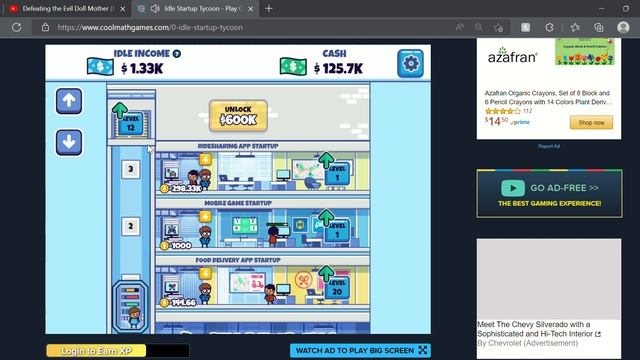Unlock the new floor for $600K
This screenshot has height=360, width=640.
[238, 116]
